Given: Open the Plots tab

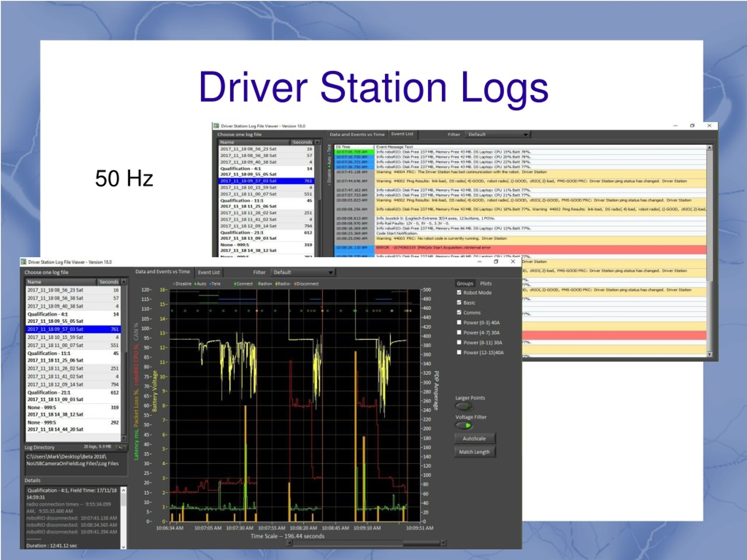Looking at the screenshot, I should click(486, 283).
